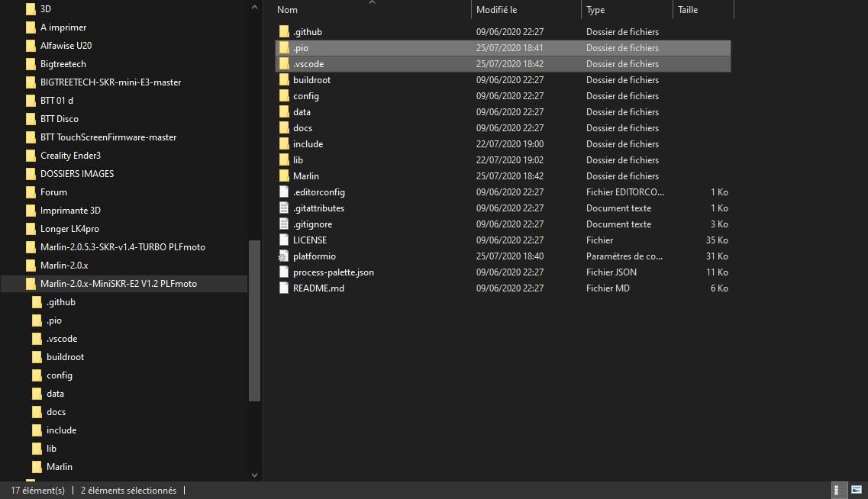Click the docs folder icon in file list

[x=284, y=127]
